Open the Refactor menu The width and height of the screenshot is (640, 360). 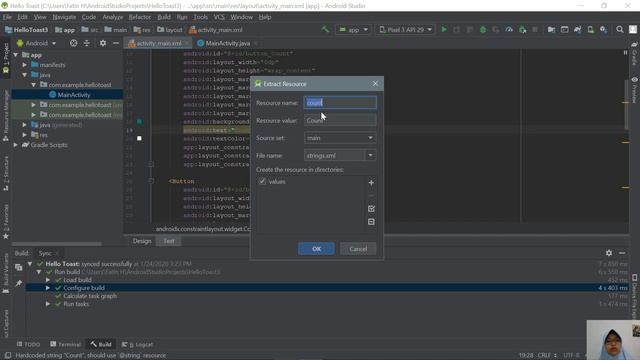(140, 17)
